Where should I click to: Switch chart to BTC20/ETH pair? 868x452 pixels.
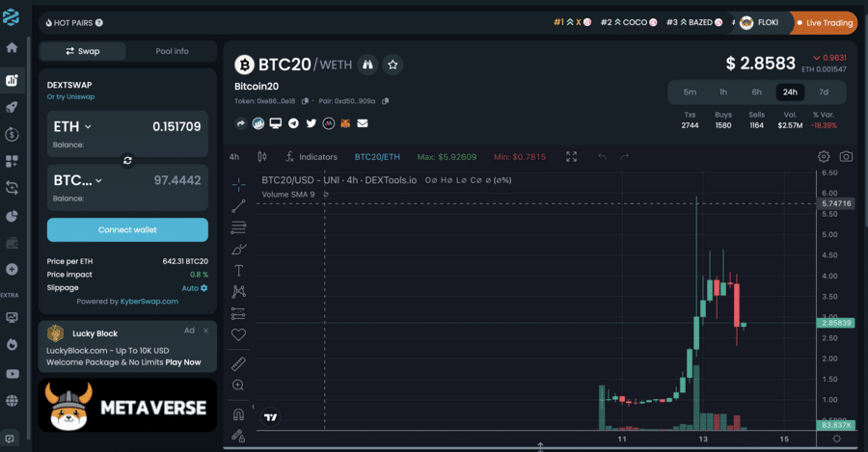[x=377, y=157]
